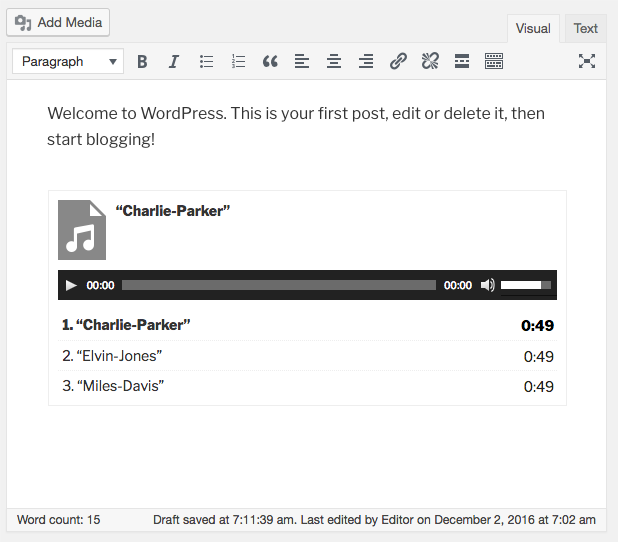Screen dimensions: 618x542
Task: Click the elapsed time 00:00 display
Action: 101,285
